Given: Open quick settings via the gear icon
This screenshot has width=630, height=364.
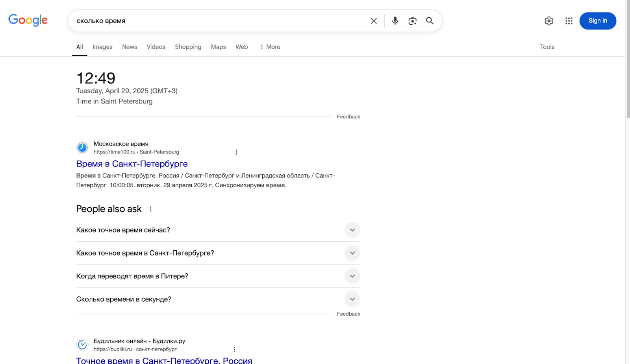Looking at the screenshot, I should tap(548, 21).
